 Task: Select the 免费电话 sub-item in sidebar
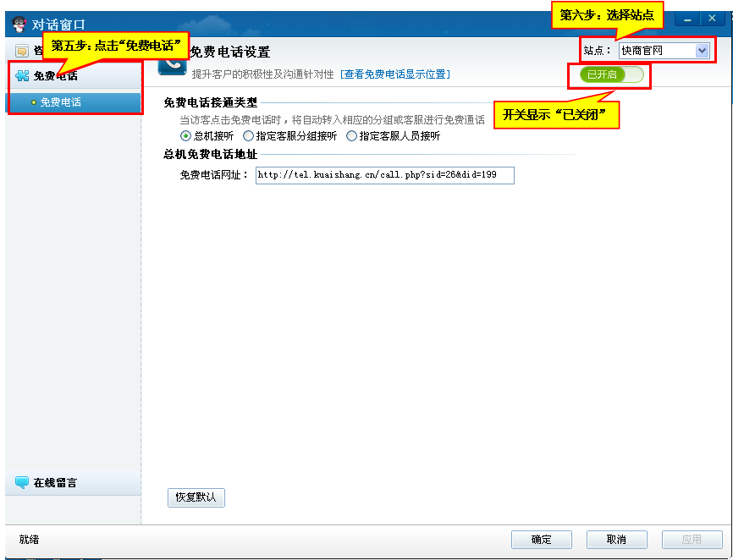[x=60, y=102]
